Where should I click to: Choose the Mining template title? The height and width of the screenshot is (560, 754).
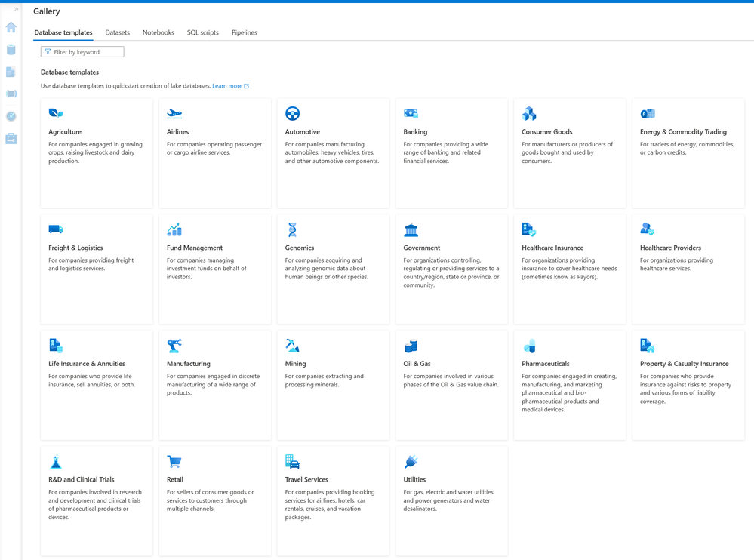pyautogui.click(x=295, y=364)
